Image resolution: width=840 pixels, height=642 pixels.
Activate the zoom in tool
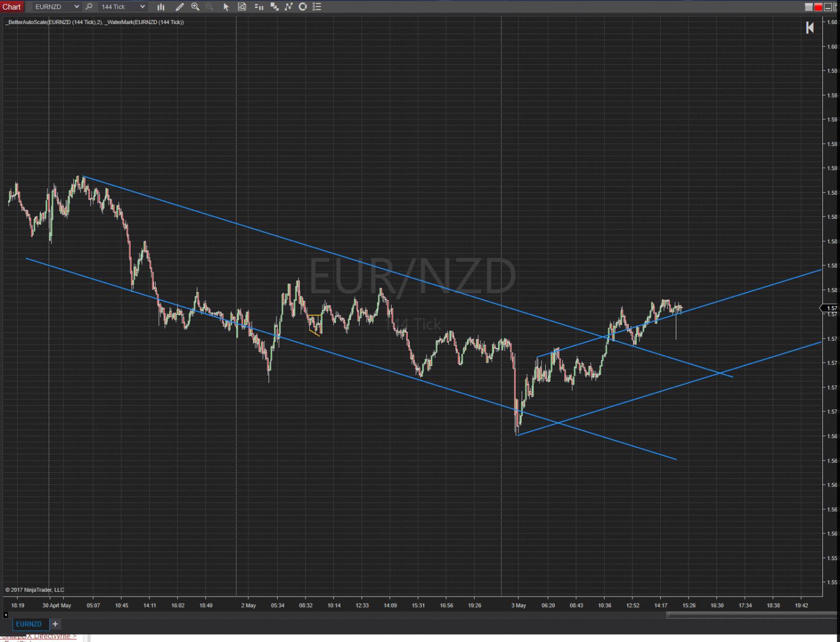(195, 6)
